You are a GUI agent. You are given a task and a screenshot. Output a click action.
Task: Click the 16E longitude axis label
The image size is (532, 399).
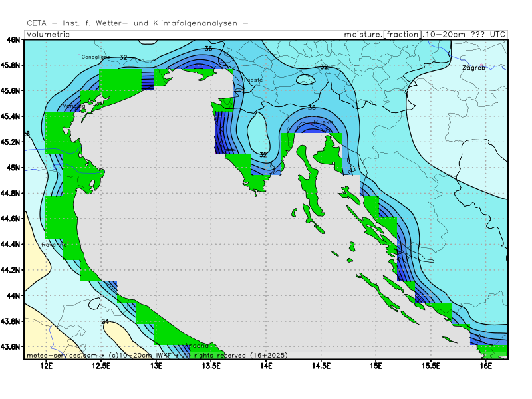point(485,366)
